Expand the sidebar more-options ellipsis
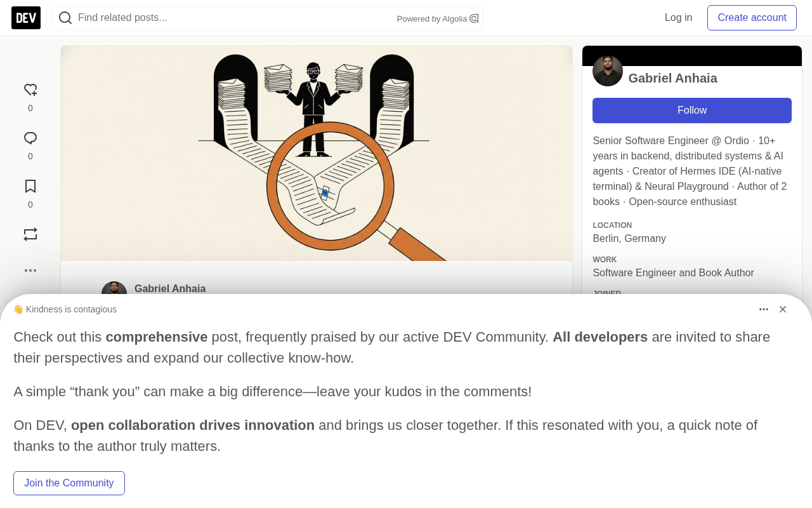This screenshot has width=812, height=508. click(x=30, y=271)
